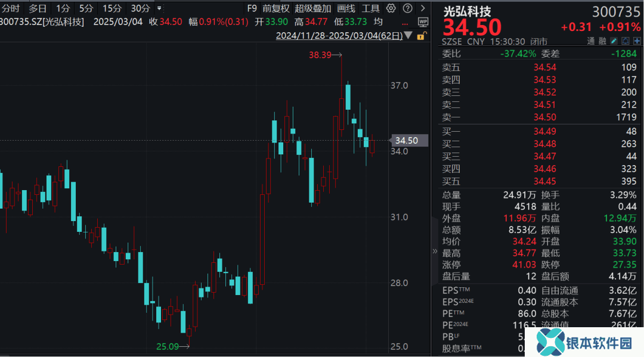Switch to 分时 intraday tab
644x357 pixels.
click(x=11, y=8)
